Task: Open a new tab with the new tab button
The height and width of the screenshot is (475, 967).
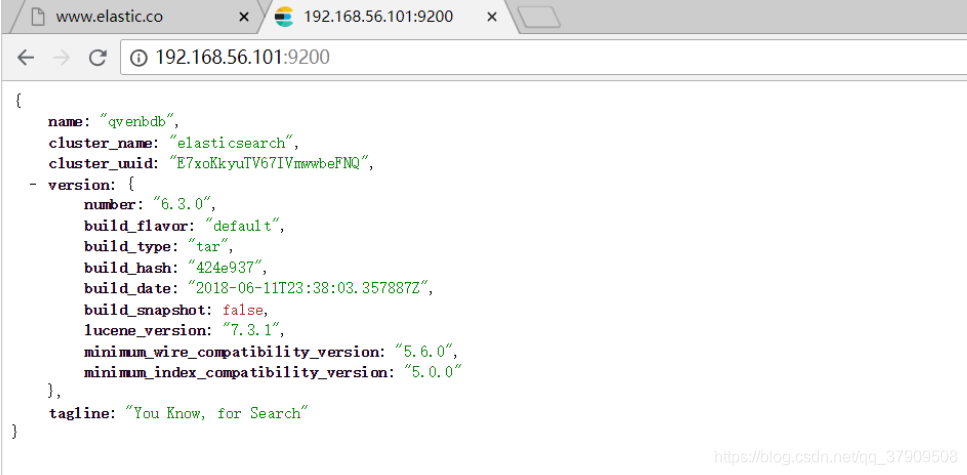Action: (x=538, y=17)
